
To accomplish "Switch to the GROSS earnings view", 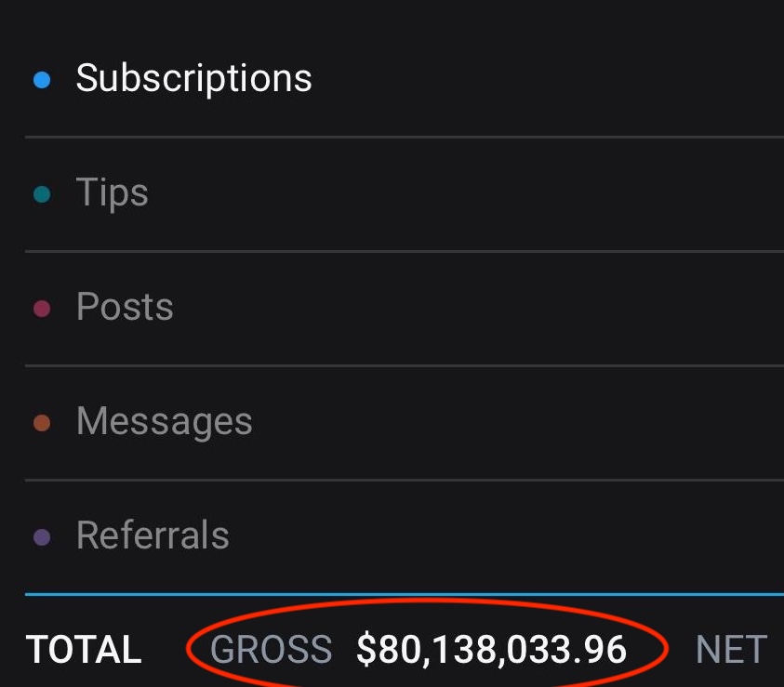I will click(x=269, y=649).
